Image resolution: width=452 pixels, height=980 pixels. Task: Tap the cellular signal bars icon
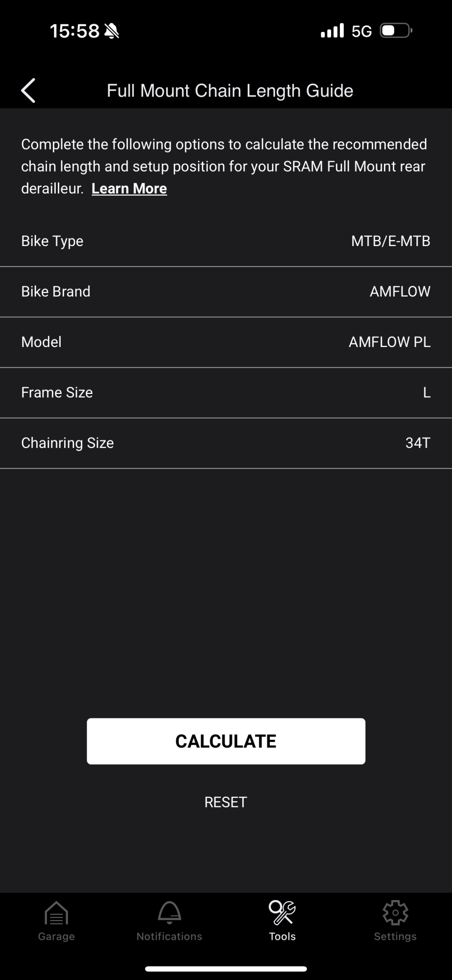tap(333, 31)
